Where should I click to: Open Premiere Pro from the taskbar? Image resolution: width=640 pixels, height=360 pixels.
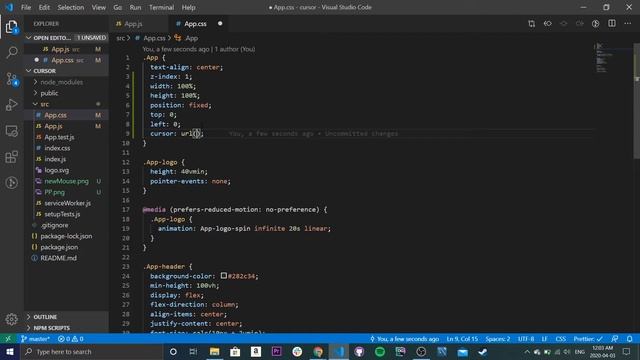coord(276,351)
